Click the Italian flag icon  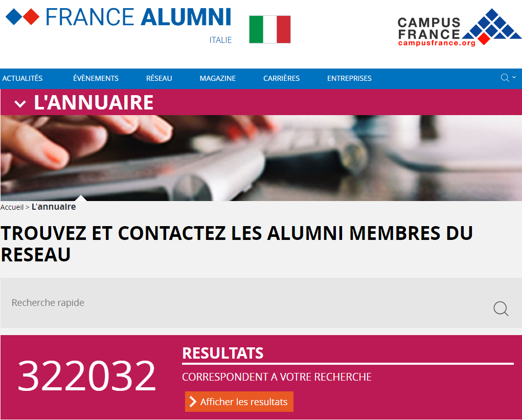point(269,29)
